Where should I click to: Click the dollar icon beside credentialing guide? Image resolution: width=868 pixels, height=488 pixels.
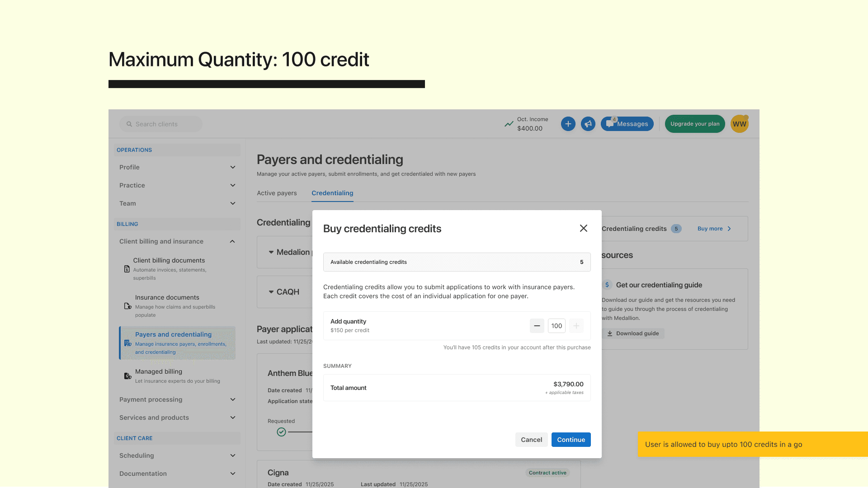point(607,285)
